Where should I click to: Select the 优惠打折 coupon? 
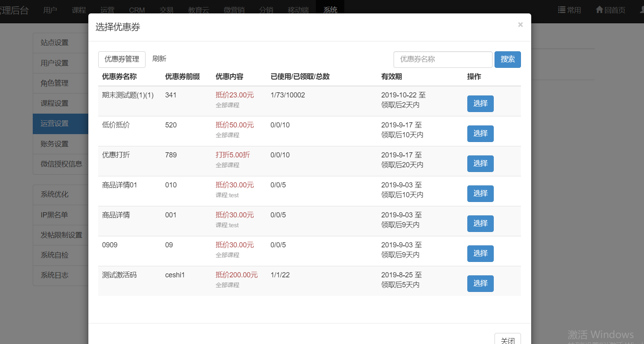coord(480,164)
